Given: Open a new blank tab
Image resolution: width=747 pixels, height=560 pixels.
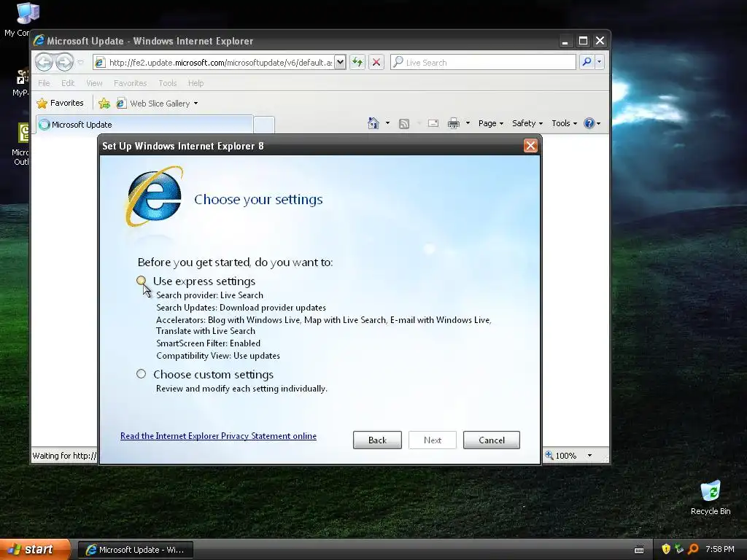Looking at the screenshot, I should [263, 124].
